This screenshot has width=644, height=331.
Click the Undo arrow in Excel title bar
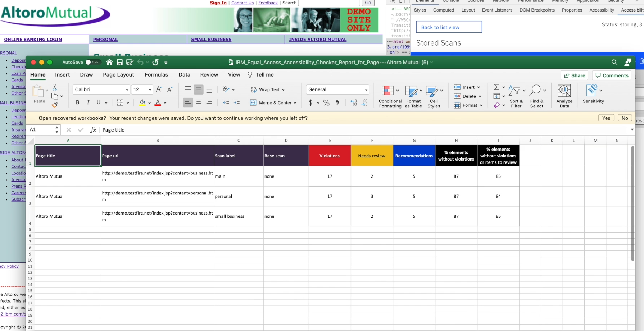pyautogui.click(x=140, y=62)
